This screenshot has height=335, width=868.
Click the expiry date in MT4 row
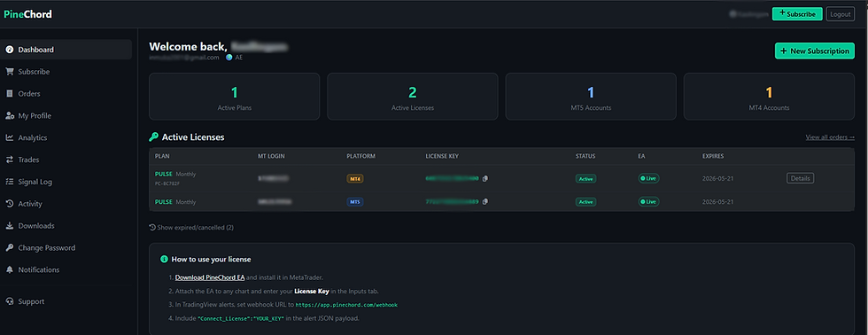pos(718,178)
